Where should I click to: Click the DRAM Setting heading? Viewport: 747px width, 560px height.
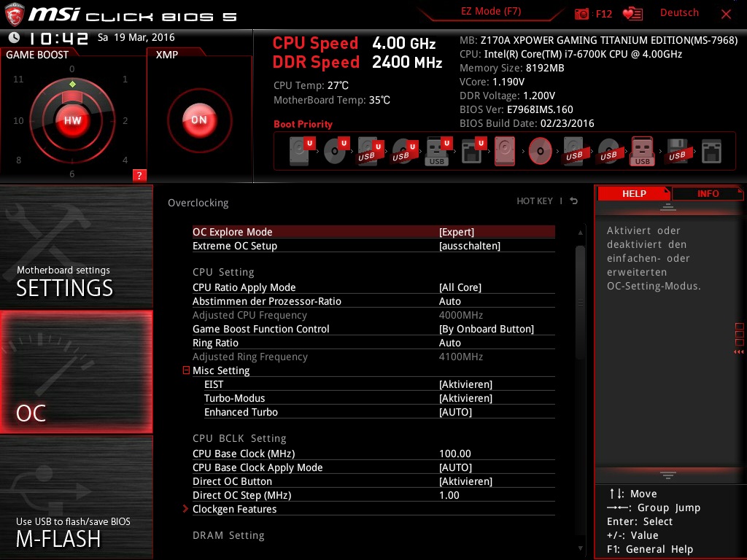[228, 535]
